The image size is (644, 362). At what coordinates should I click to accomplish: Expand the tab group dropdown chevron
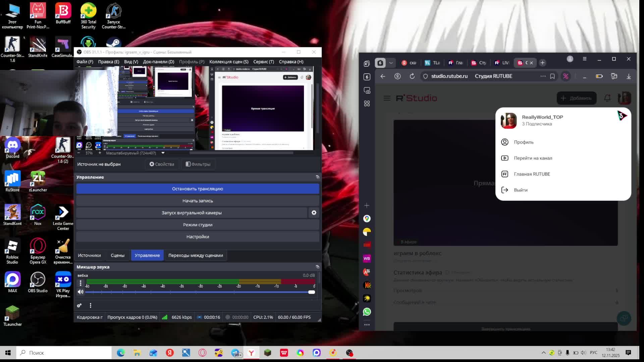[391, 63]
